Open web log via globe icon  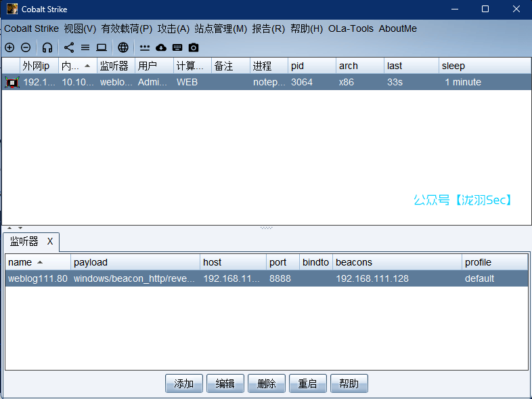tap(123, 47)
